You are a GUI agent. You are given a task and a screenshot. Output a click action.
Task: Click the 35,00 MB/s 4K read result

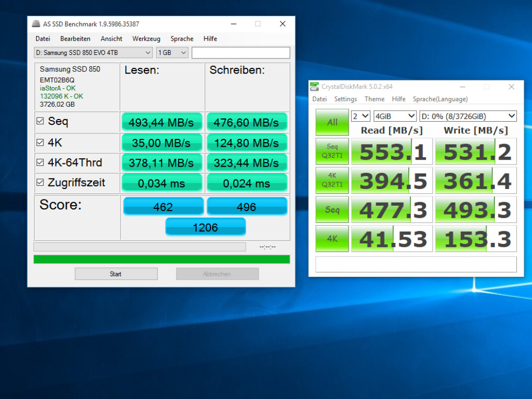click(x=161, y=143)
